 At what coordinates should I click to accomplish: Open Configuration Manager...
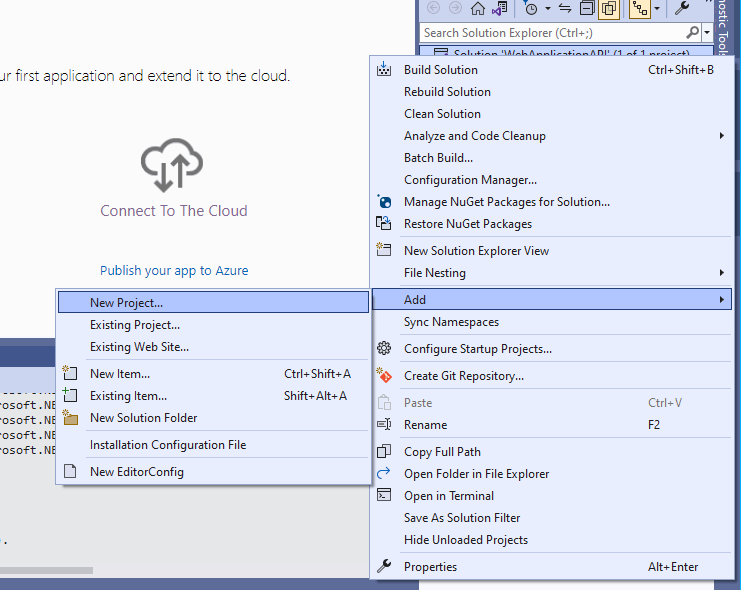coord(551,180)
